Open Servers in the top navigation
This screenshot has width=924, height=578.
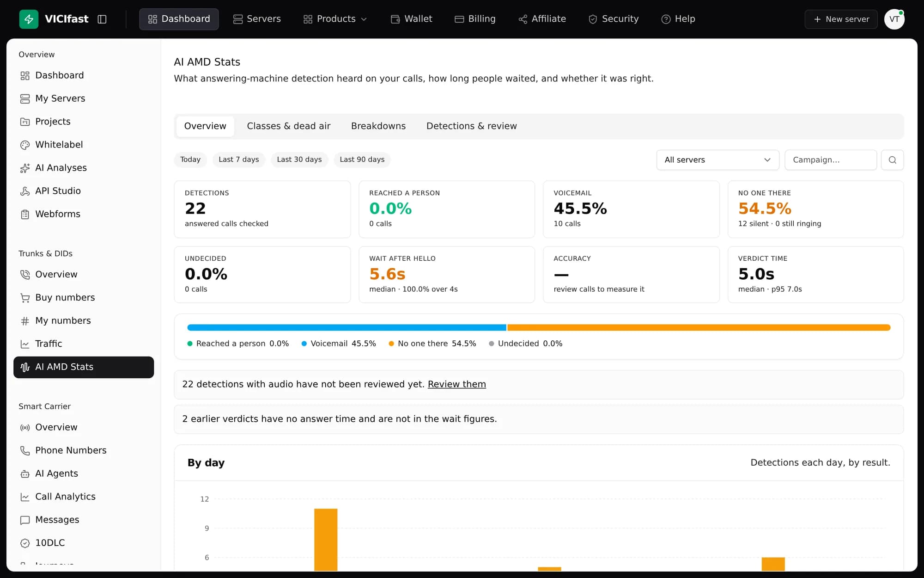click(257, 19)
